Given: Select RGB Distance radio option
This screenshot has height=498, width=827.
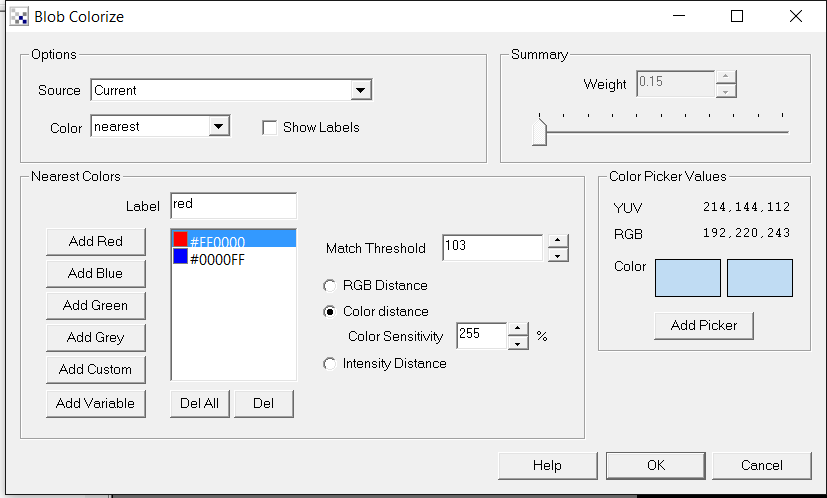Looking at the screenshot, I should 330,285.
